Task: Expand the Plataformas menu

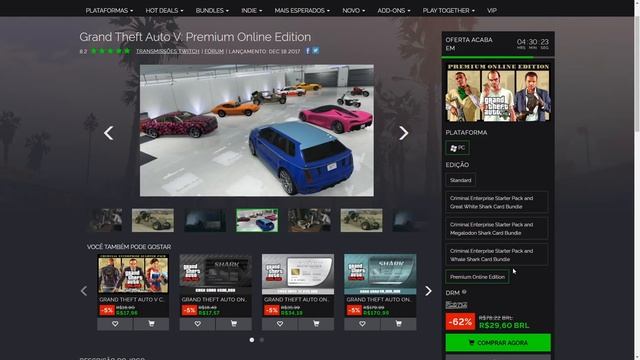Action: click(x=109, y=10)
